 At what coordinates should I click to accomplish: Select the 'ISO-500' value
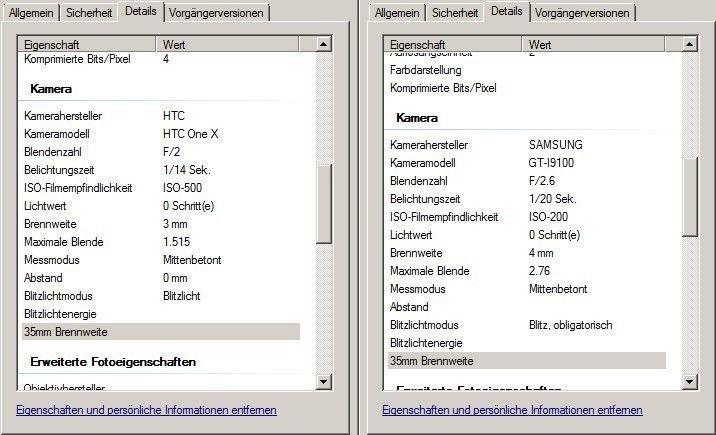[182, 188]
